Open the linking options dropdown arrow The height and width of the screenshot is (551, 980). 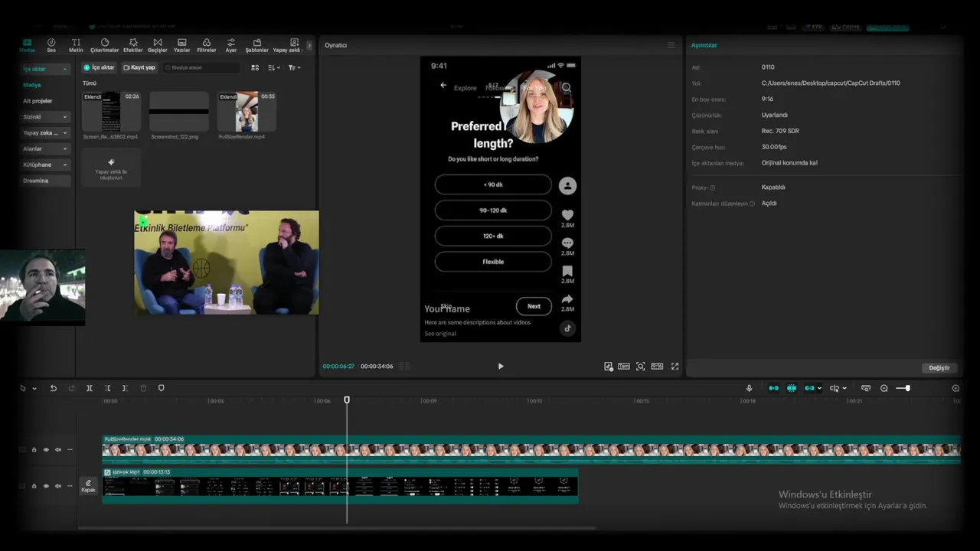pyautogui.click(x=819, y=389)
